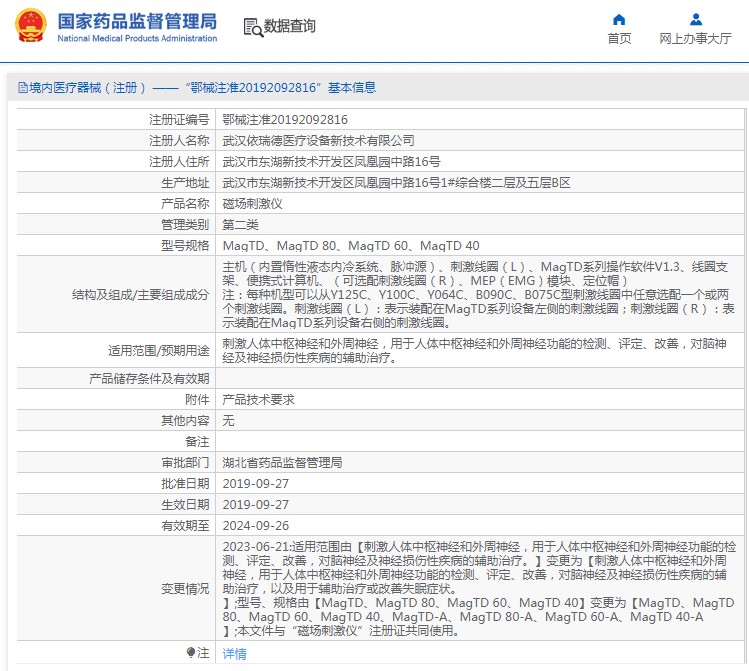
Task: Click the 注册人住所 address value
Action: point(332,161)
